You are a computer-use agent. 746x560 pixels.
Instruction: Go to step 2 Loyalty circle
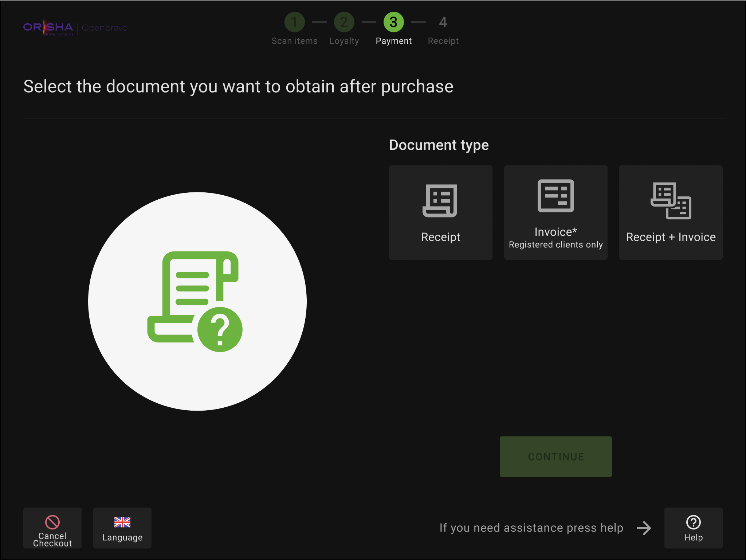[x=344, y=22]
